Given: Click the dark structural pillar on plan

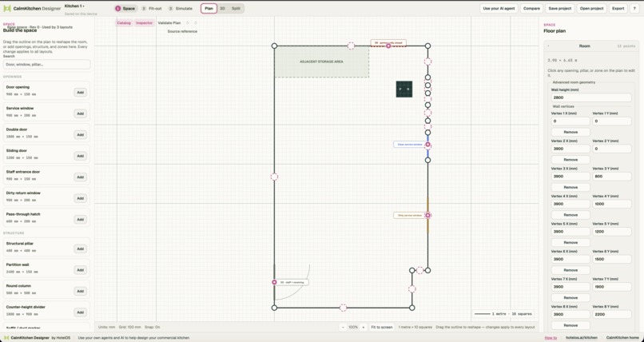Looking at the screenshot, I should [x=404, y=89].
